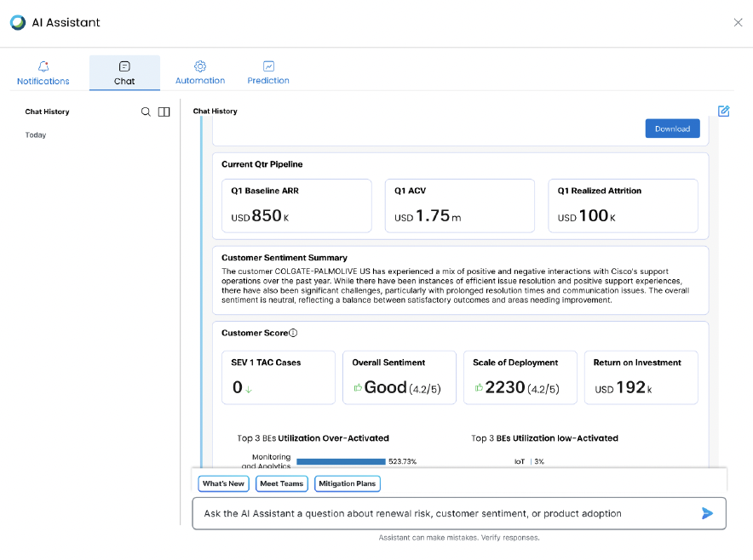Click the Return on Investment USD 192k value

click(x=624, y=388)
